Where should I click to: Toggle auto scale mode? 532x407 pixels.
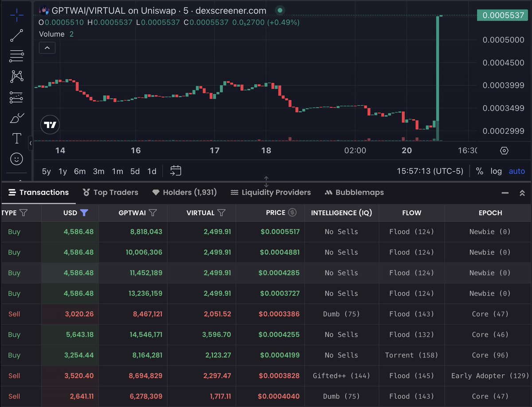[x=516, y=171]
